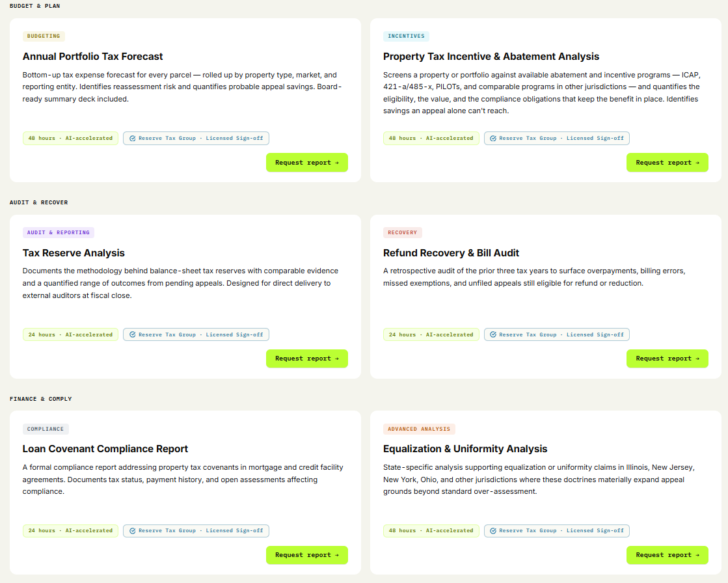Click the 48 hours AI-accelerated badge in the Equalization & Uniformity card
This screenshot has height=583, width=728.
coord(431,531)
